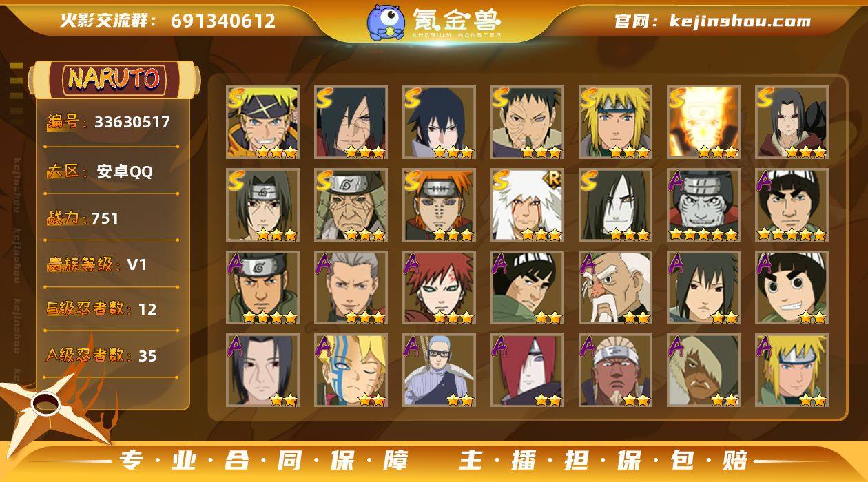
Task: Choose the red-haired Gaara portrait
Action: pos(439,287)
